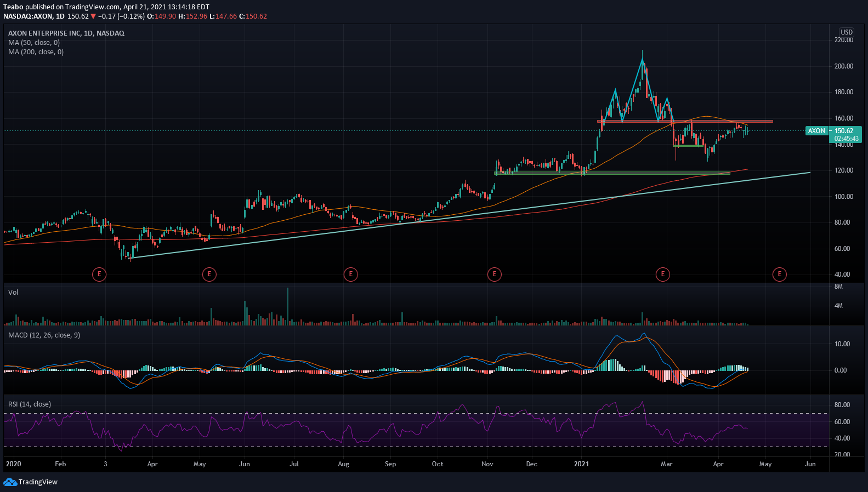Click the 8M volume axis label
The width and height of the screenshot is (868, 492).
tap(838, 287)
